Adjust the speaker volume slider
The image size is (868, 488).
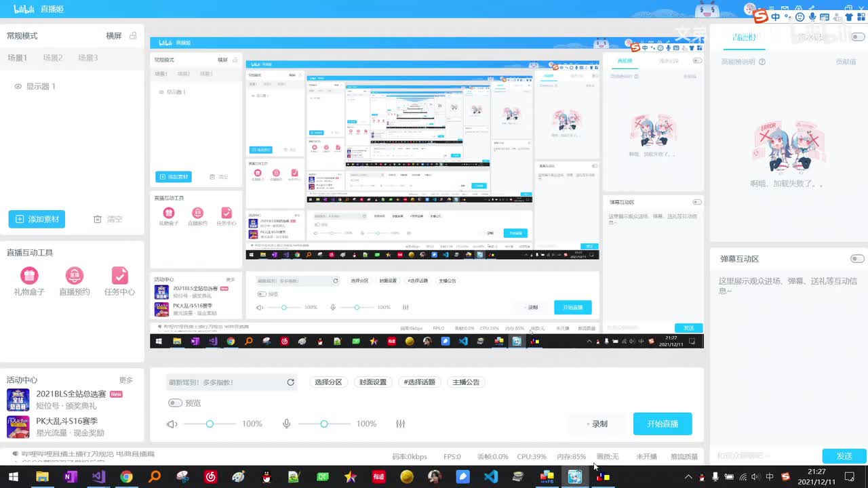pos(210,424)
